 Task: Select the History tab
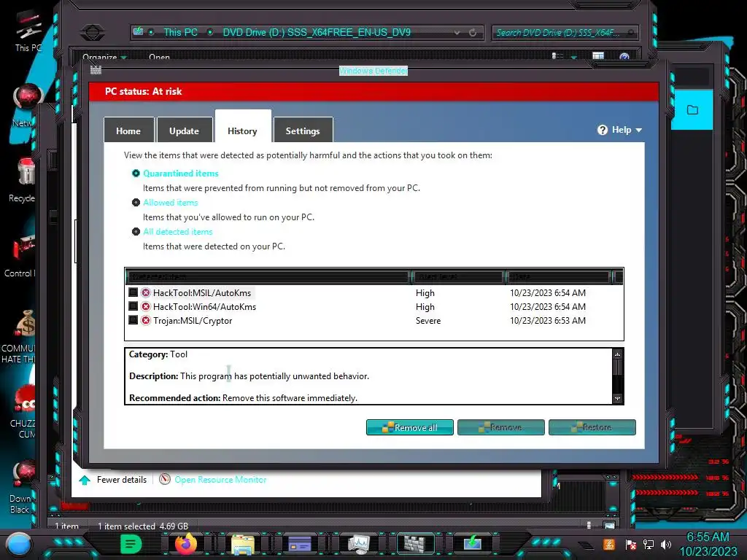click(242, 127)
